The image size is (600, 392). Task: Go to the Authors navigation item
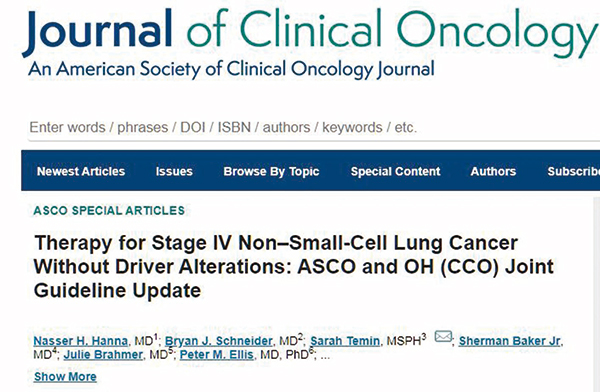[493, 171]
